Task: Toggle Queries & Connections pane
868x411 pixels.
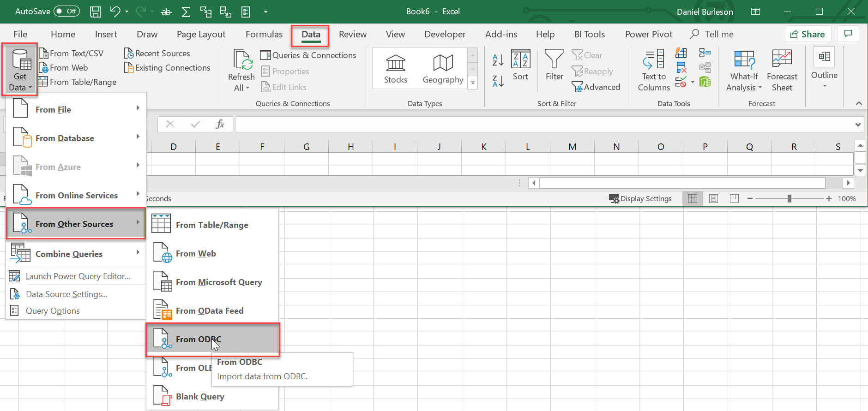Action: click(x=308, y=55)
